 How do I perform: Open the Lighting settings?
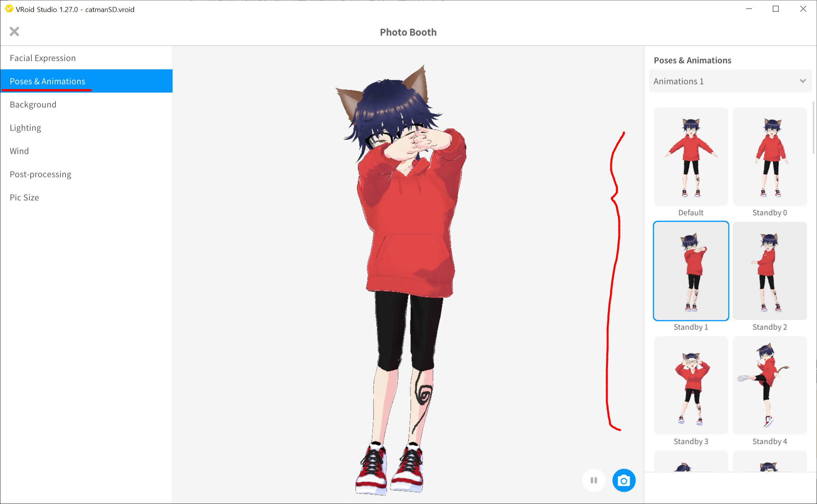(25, 128)
